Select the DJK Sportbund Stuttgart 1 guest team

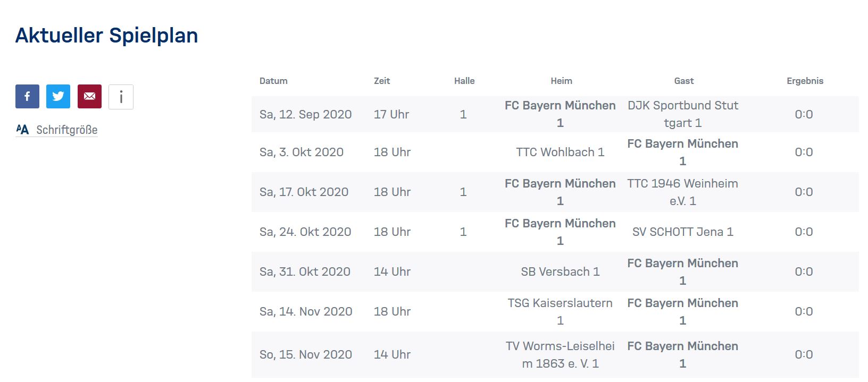[x=683, y=114]
